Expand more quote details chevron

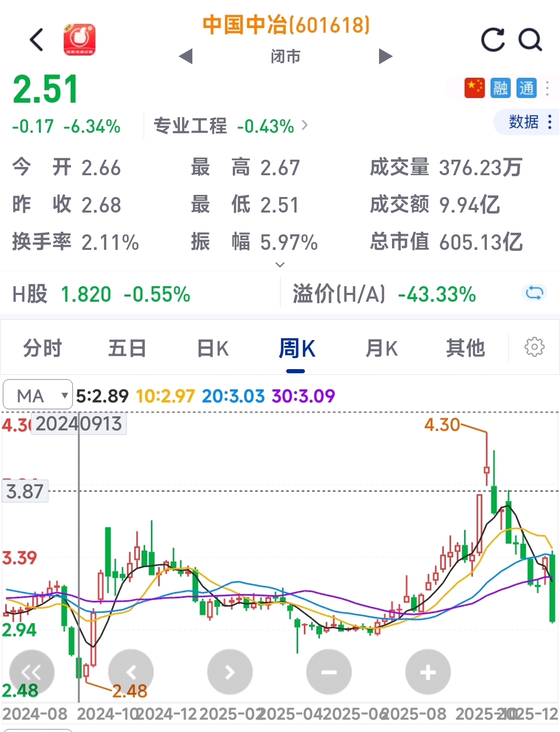pos(280,265)
